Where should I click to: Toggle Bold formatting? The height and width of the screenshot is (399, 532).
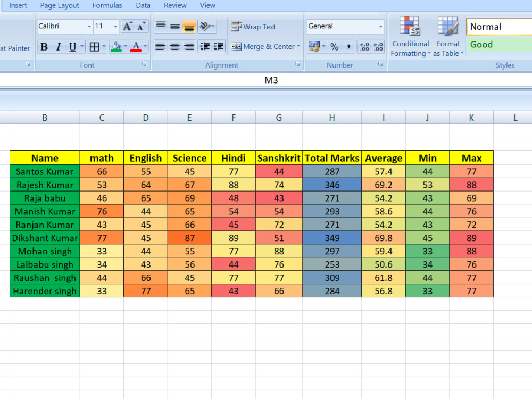tap(44, 47)
